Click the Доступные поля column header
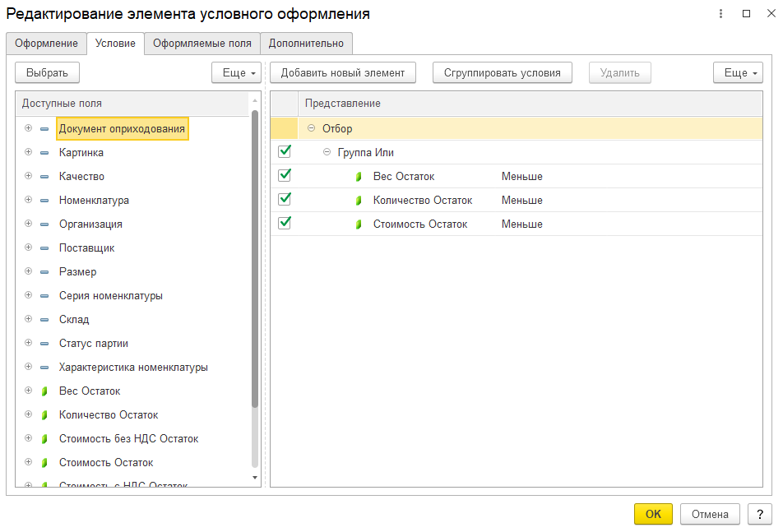Screen dimensions: 783x532 [x=132, y=104]
